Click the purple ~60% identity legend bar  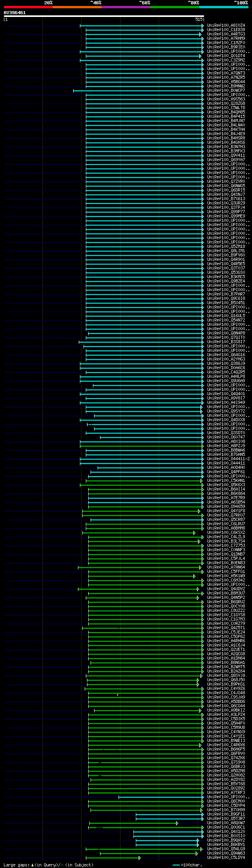[x=126, y=7]
